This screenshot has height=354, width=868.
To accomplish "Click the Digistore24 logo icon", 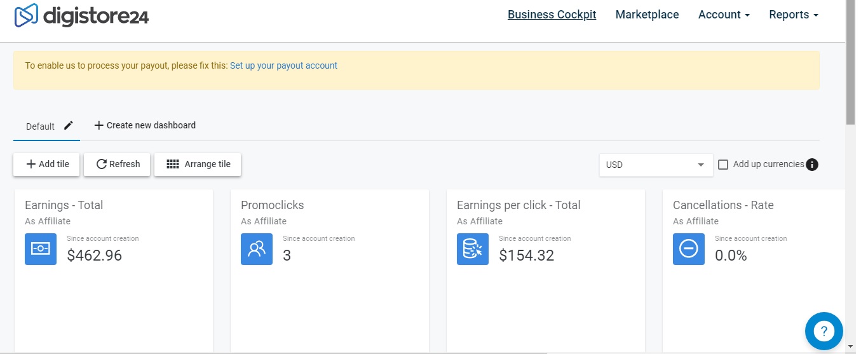I will click(x=27, y=15).
